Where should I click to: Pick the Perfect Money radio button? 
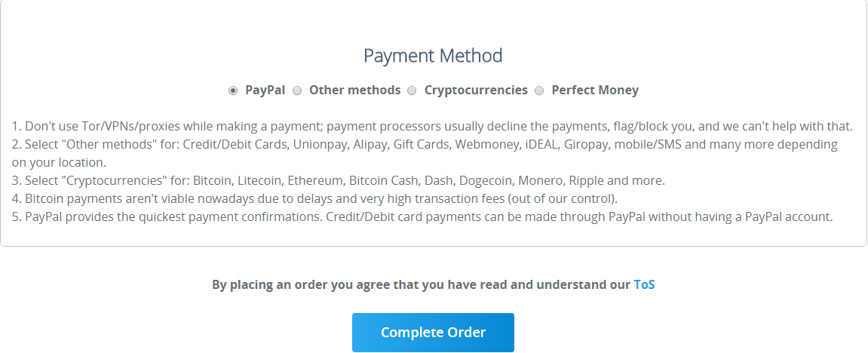click(539, 91)
